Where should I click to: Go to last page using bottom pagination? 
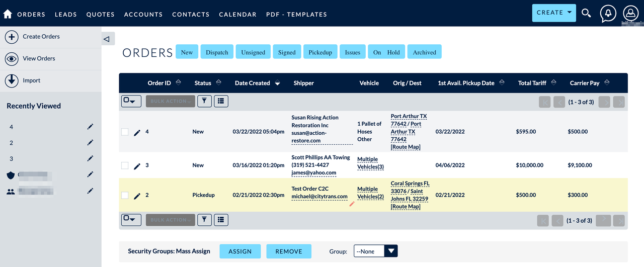coord(619,220)
